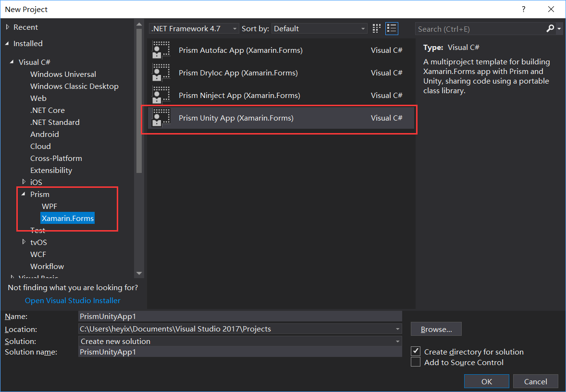Click the tree scrollbar up arrow
The image size is (566, 392).
[x=139, y=24]
